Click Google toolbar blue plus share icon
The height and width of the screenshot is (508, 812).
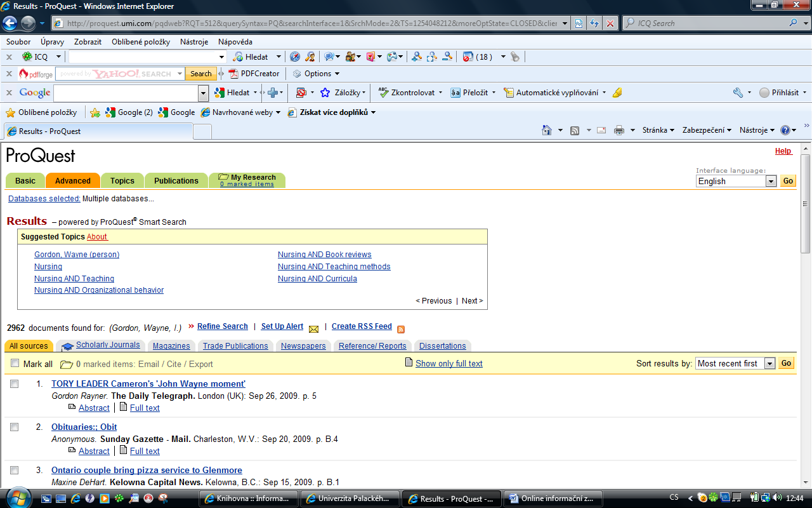[x=273, y=93]
